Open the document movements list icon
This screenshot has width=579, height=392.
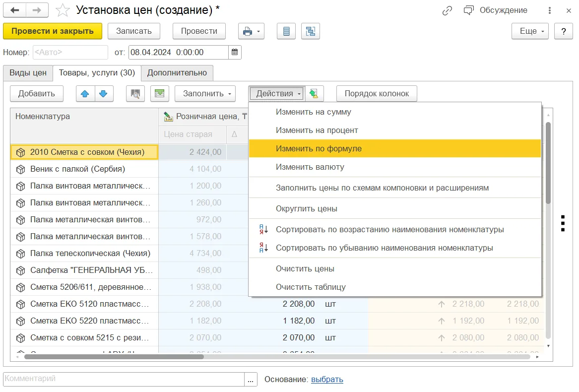[286, 31]
